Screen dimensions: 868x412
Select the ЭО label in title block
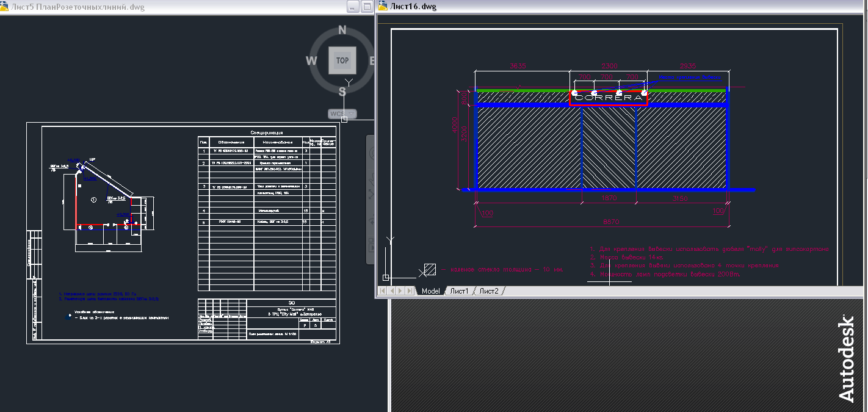[x=292, y=303]
